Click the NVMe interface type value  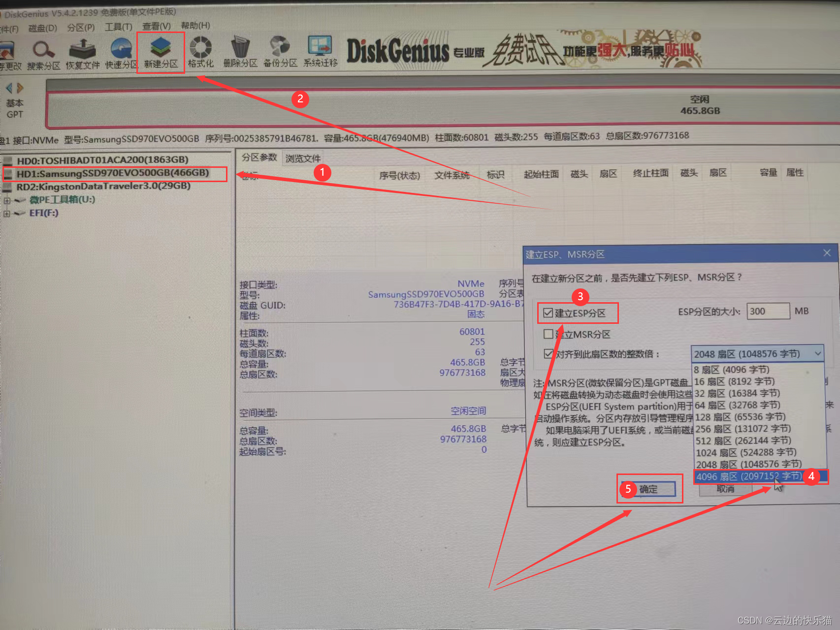471,283
